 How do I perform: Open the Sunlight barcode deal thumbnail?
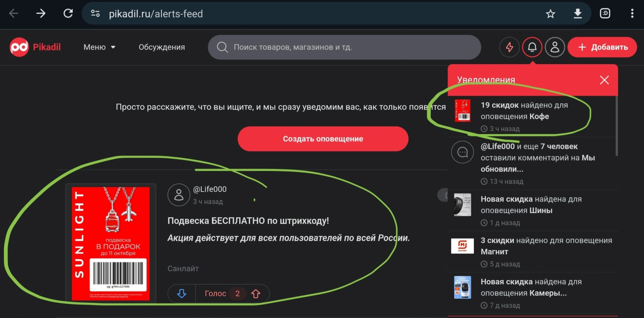click(111, 244)
